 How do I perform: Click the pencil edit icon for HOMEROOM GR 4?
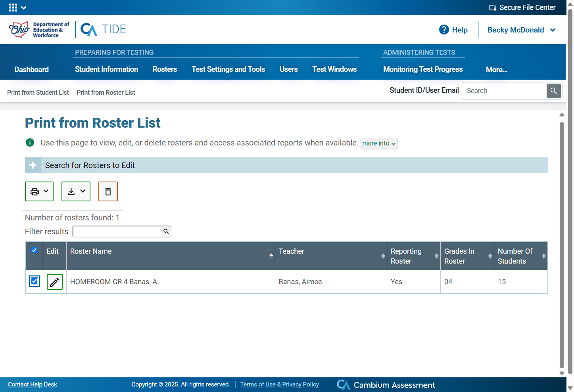[55, 282]
